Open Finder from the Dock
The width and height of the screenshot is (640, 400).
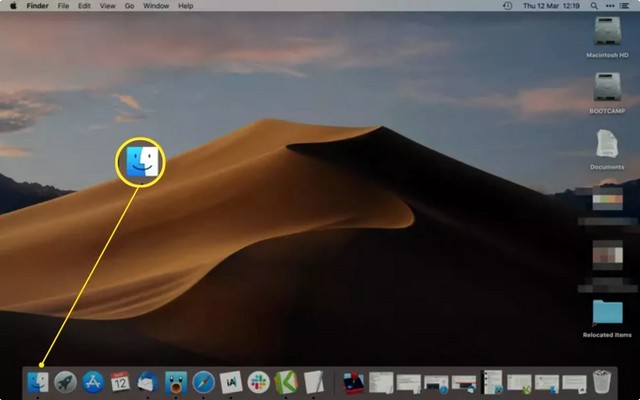[x=40, y=382]
